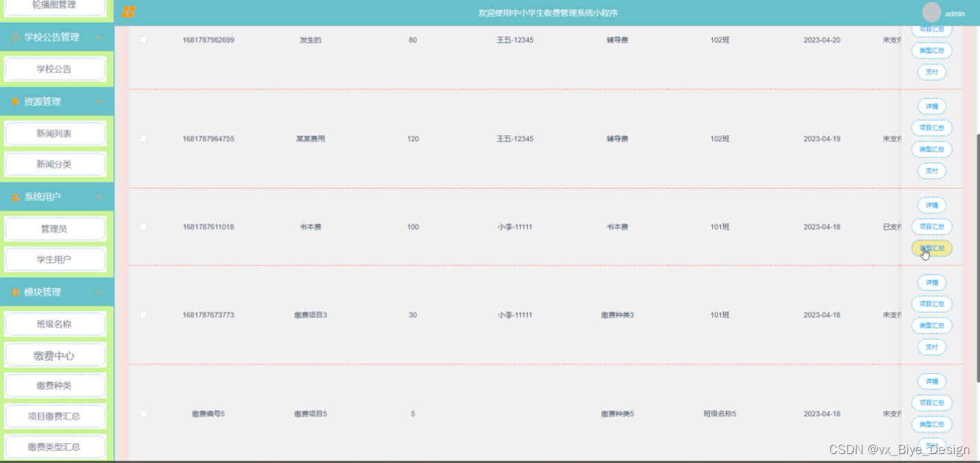Tick the checkbox for row 1681787964755
Image resolution: width=980 pixels, height=463 pixels.
143,139
